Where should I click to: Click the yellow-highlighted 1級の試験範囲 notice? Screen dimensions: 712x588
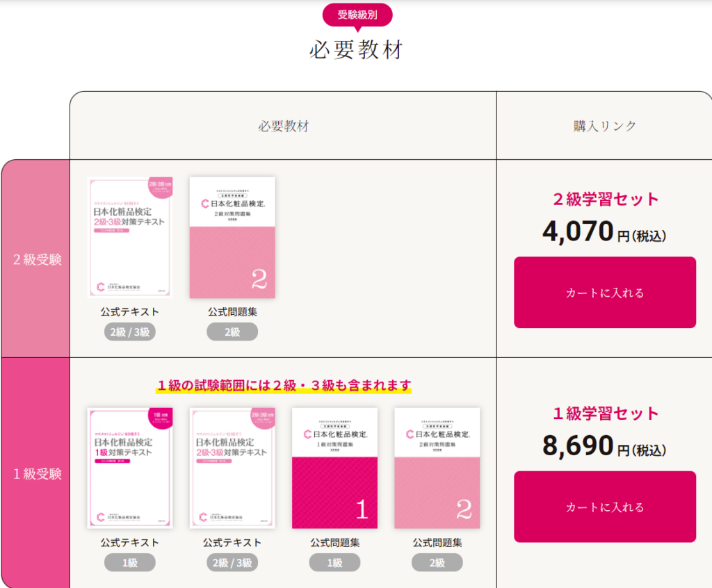click(284, 386)
